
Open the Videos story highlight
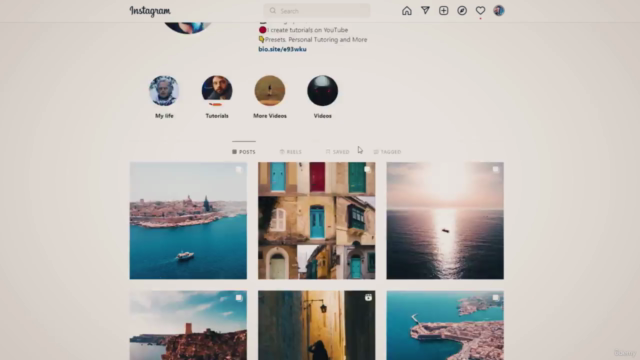[322, 91]
